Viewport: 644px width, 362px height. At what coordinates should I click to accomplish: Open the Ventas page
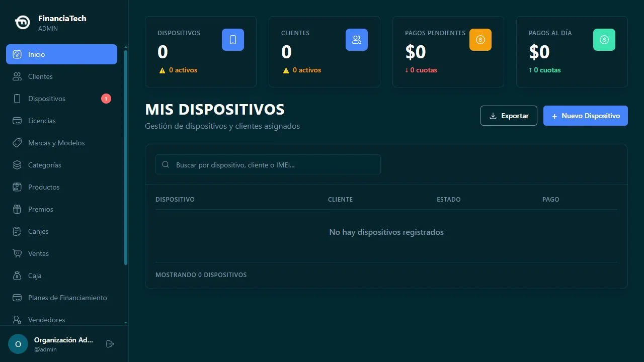coord(61,253)
